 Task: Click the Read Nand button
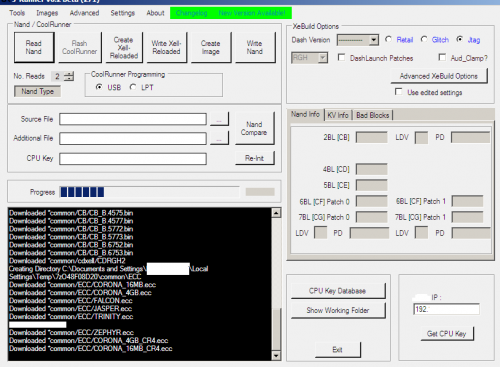(34, 47)
